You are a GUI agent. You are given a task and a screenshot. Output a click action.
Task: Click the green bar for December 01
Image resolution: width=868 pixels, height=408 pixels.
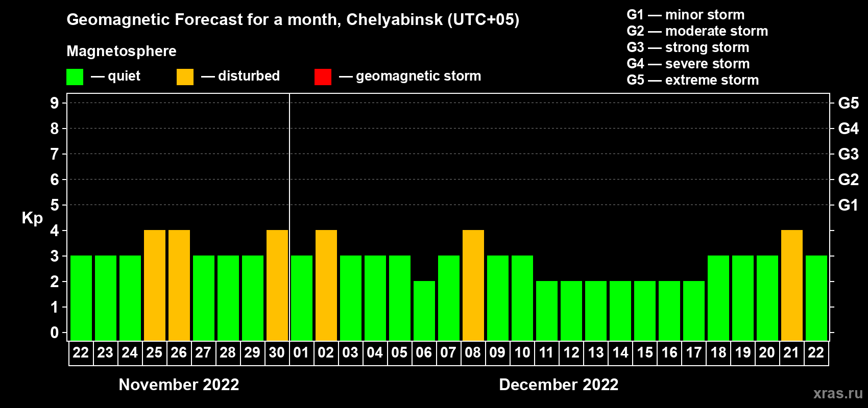point(302,298)
